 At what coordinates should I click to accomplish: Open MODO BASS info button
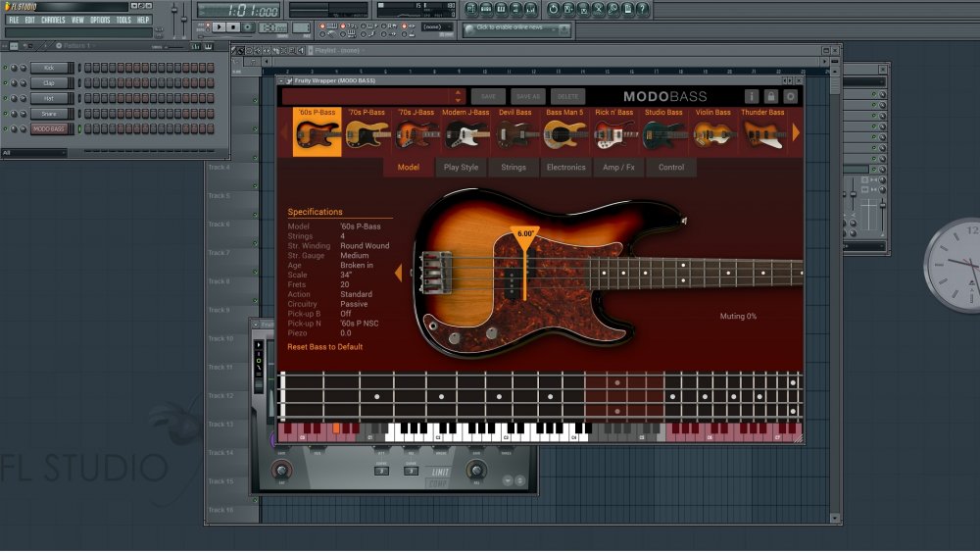752,96
